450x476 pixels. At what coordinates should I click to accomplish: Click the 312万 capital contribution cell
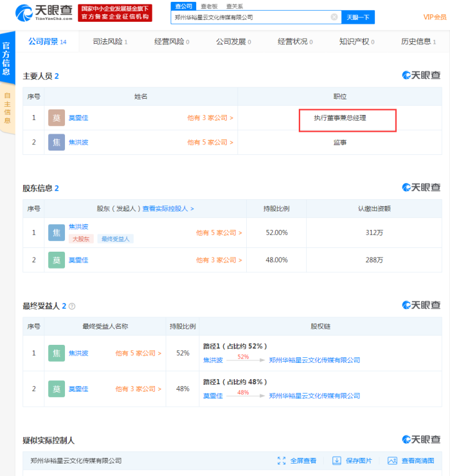pos(374,232)
